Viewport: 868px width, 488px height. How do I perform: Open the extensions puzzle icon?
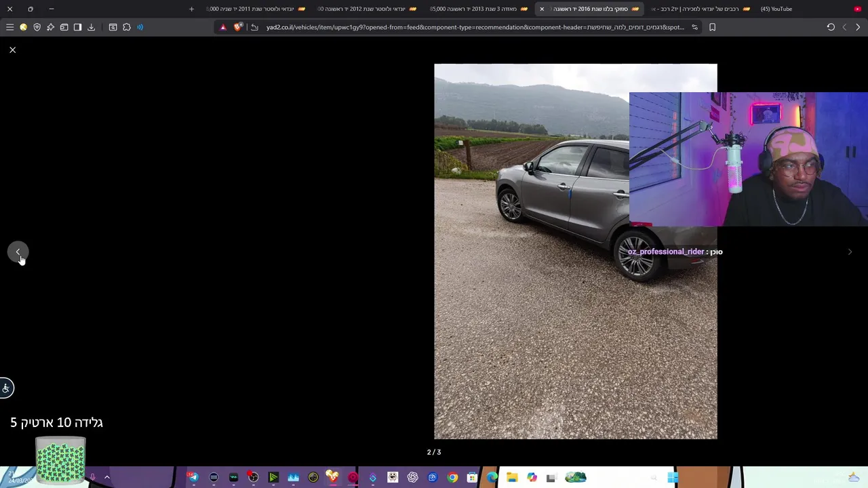[127, 27]
